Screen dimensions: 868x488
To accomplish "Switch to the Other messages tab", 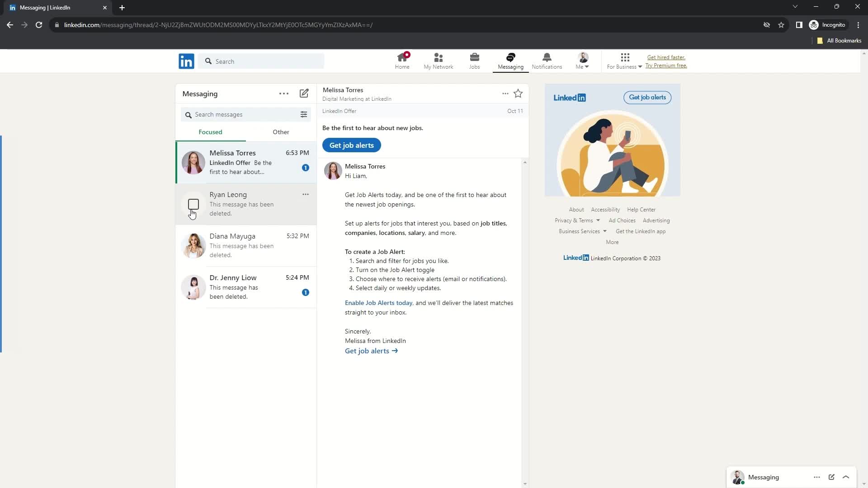I will [281, 131].
